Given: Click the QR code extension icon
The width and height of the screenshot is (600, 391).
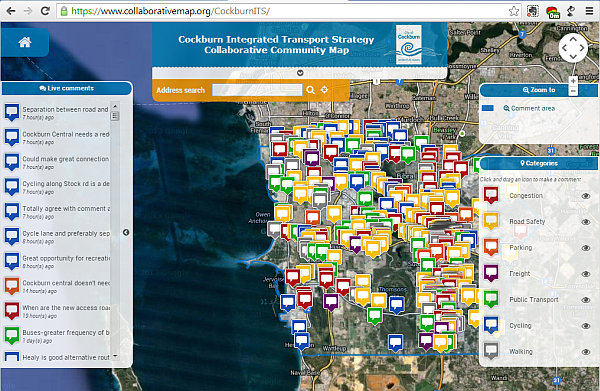Looking at the screenshot, I should tap(533, 11).
